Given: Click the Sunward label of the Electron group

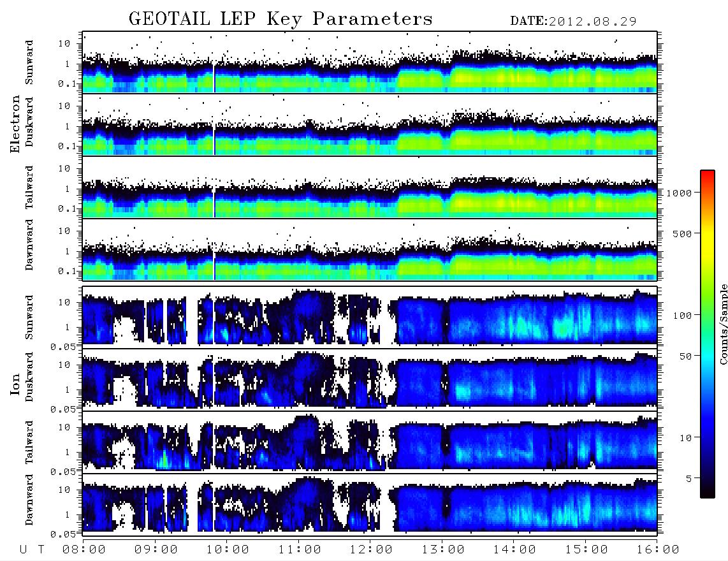Looking at the screenshot, I should coord(29,62).
